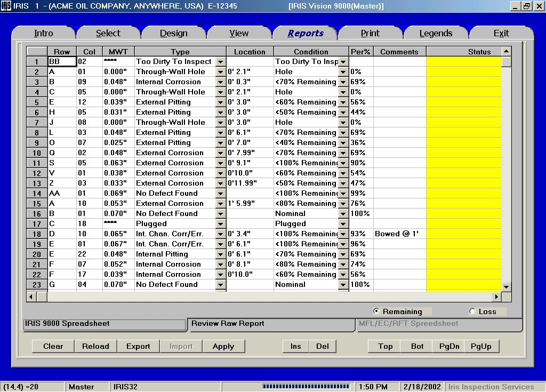Viewport: 546px width, 392px height.
Task: Jump to Bot of spreadsheet
Action: tap(417, 346)
